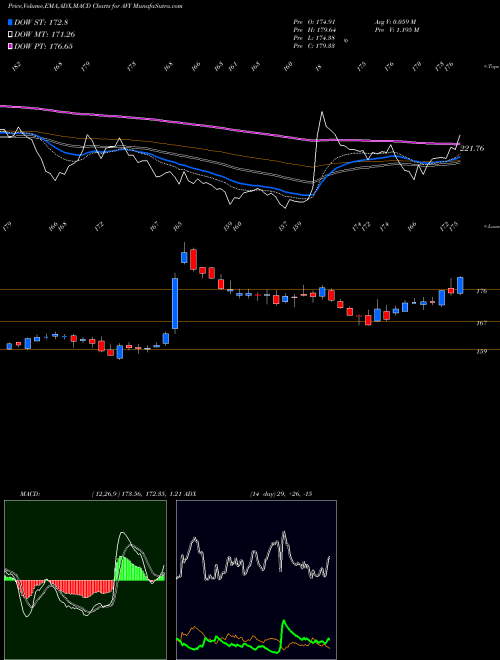This screenshot has width=500, height=660.
Task: Click the '<Tops' axis label
Action: [x=491, y=67]
